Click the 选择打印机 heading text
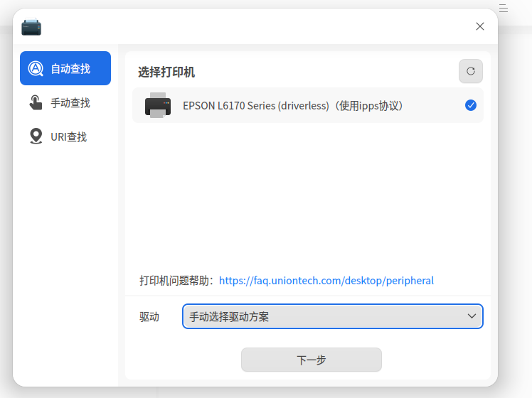Image resolution: width=532 pixels, height=398 pixels. coord(166,72)
